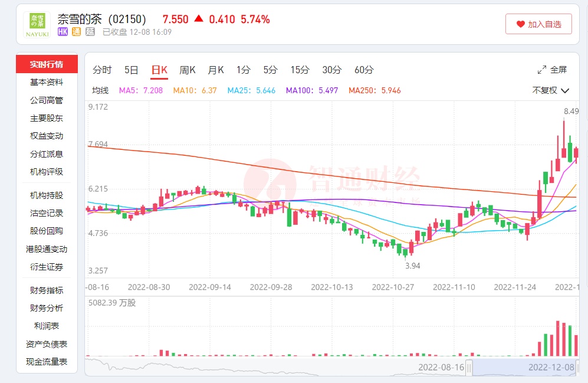Click the purple HK market badge
588x383 pixels.
pos(63,32)
